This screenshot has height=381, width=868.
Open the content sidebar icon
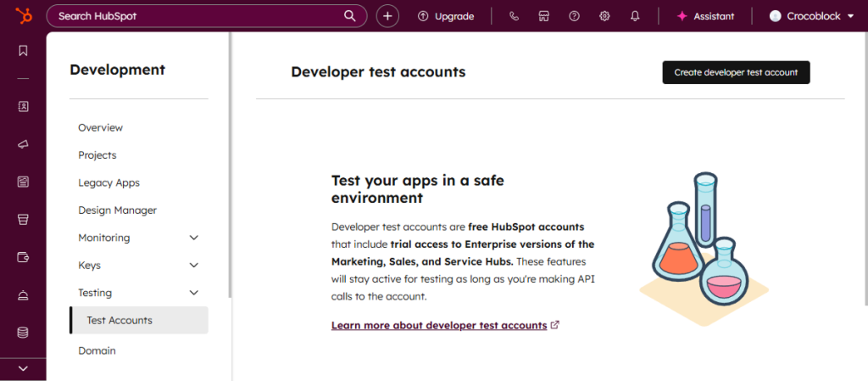[x=23, y=182]
